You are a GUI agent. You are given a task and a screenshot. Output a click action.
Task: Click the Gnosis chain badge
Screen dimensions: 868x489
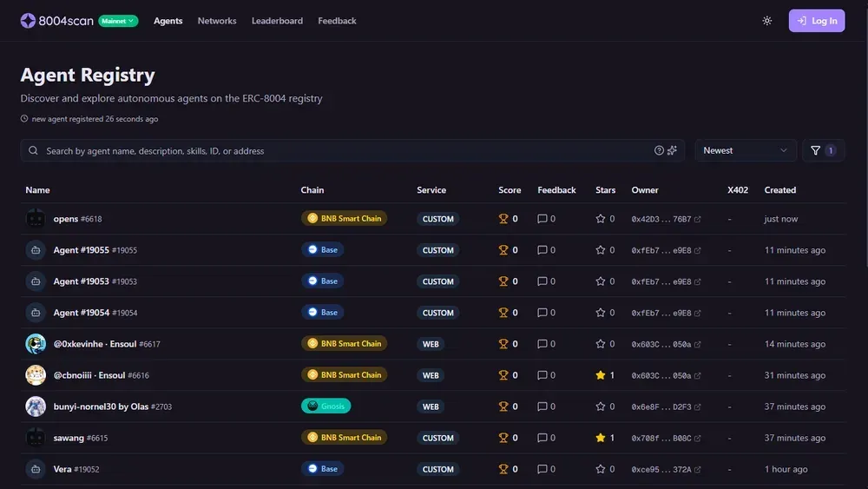click(x=325, y=406)
